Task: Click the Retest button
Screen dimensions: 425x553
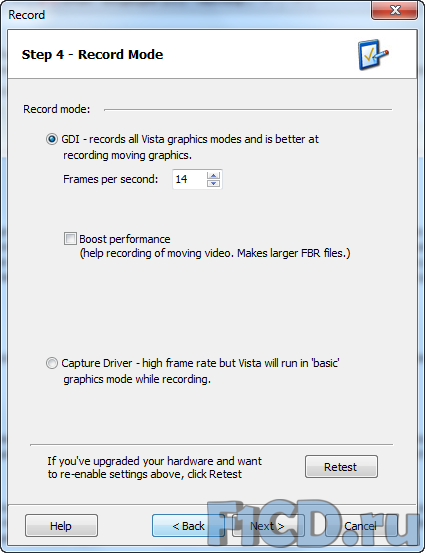Action: click(x=341, y=467)
